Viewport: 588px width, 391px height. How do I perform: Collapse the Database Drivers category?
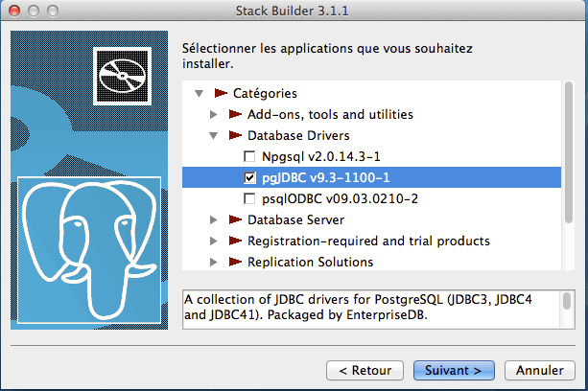[x=214, y=136]
